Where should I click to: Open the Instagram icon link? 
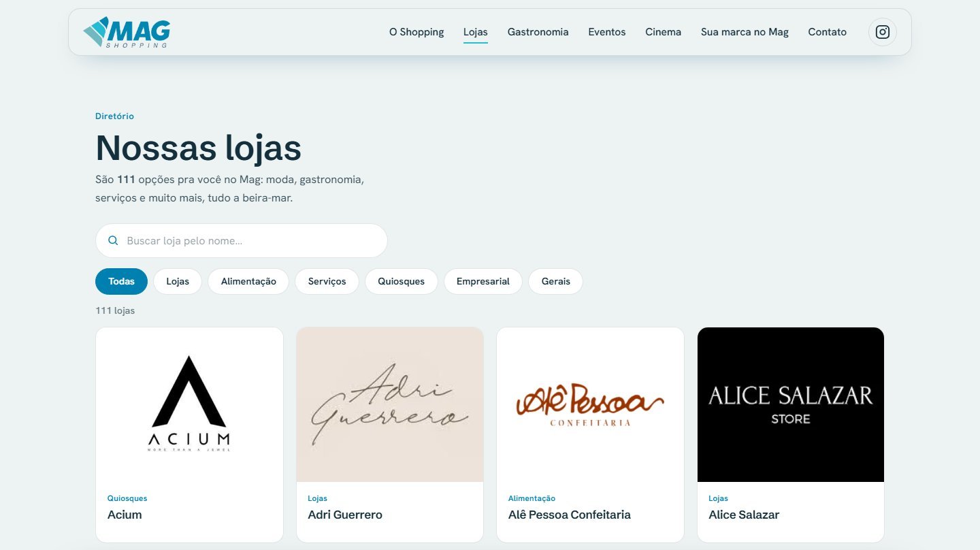[x=883, y=32]
